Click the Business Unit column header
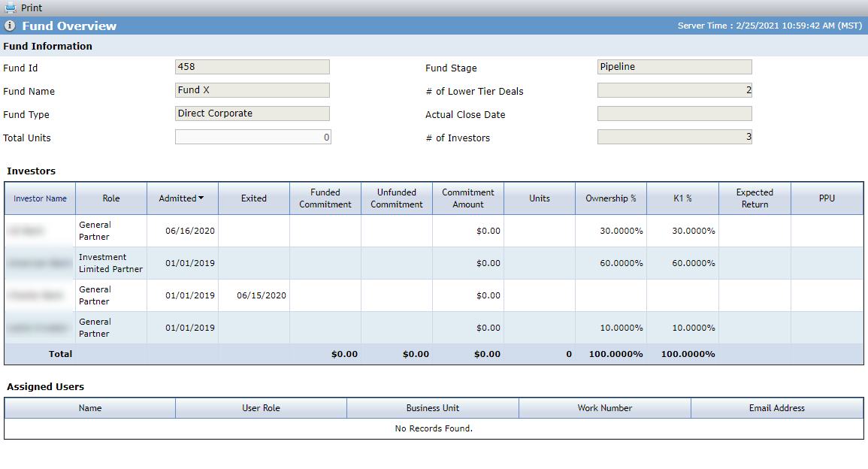Screen dimensions: 868x469 tap(433, 408)
